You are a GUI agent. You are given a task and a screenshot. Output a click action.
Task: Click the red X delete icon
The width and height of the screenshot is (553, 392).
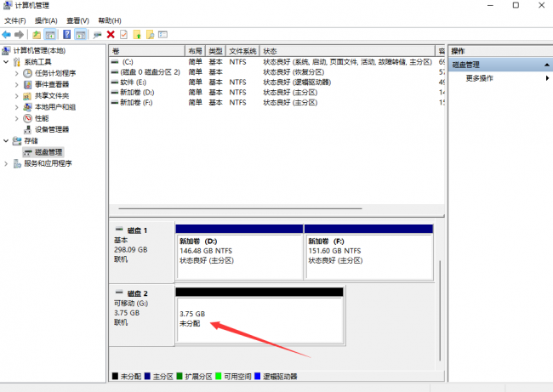click(111, 35)
